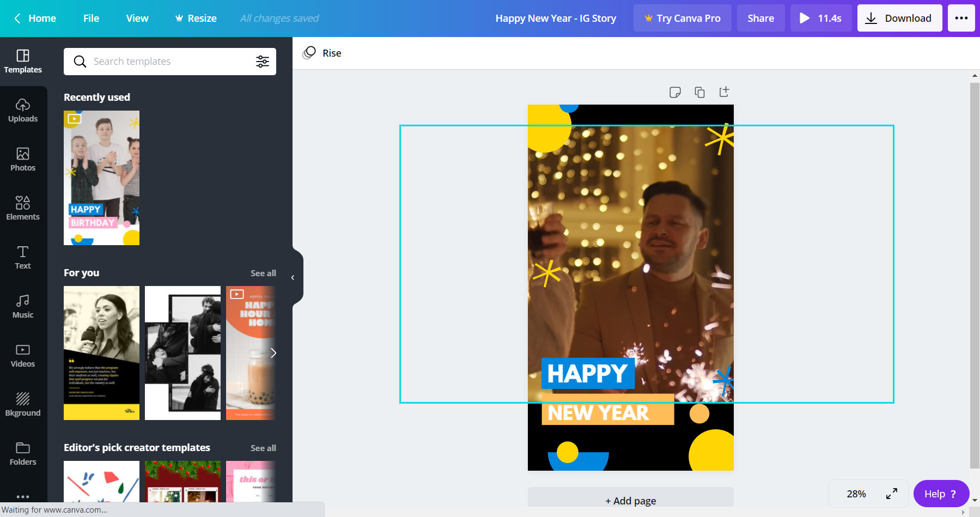Collapse the side panel
The image size is (980, 517).
click(x=293, y=278)
